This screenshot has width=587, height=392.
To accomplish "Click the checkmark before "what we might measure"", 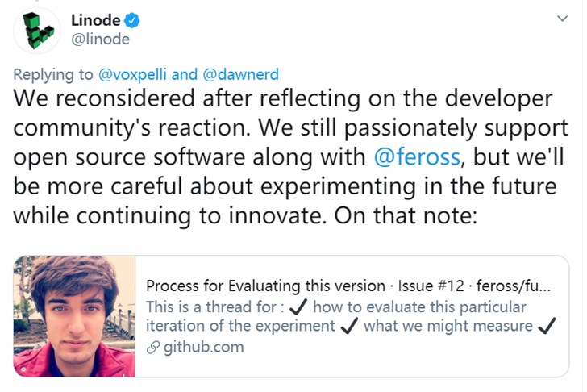I will 349,327.
